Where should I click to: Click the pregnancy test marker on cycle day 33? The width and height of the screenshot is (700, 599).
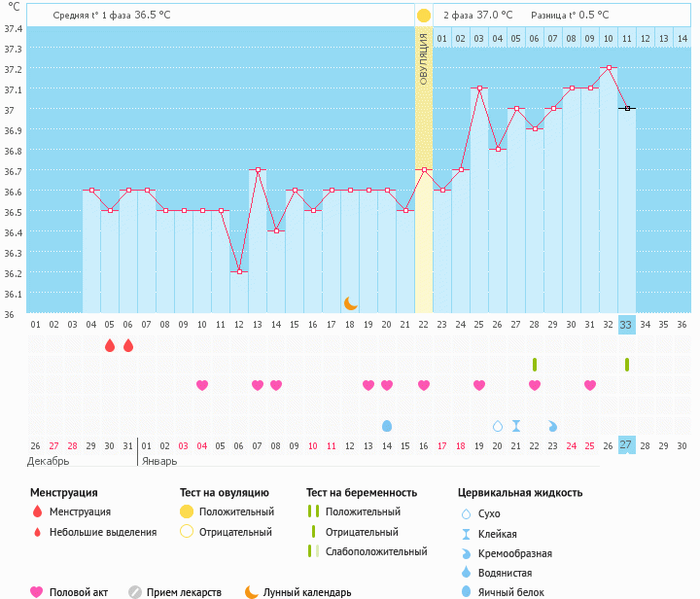pyautogui.click(x=627, y=365)
